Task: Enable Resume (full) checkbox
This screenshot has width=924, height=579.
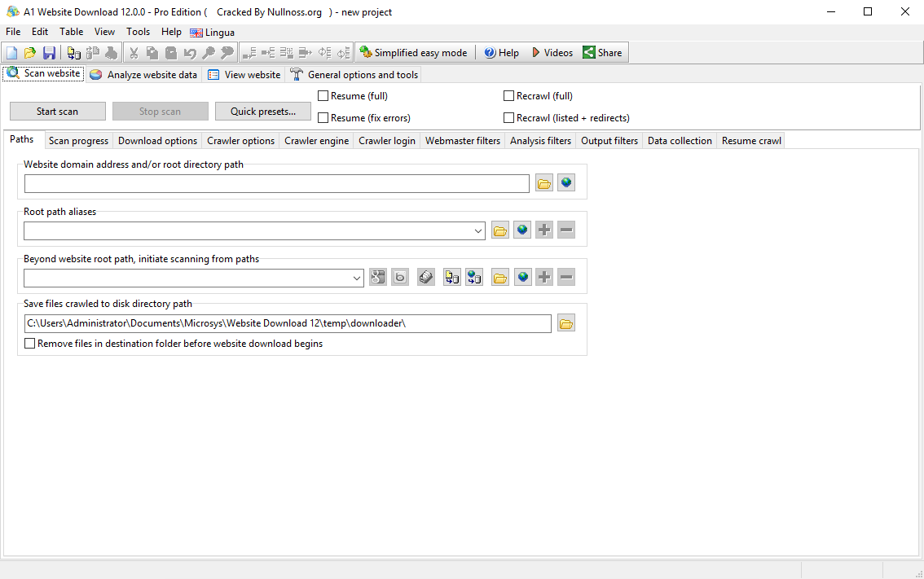Action: [323, 96]
